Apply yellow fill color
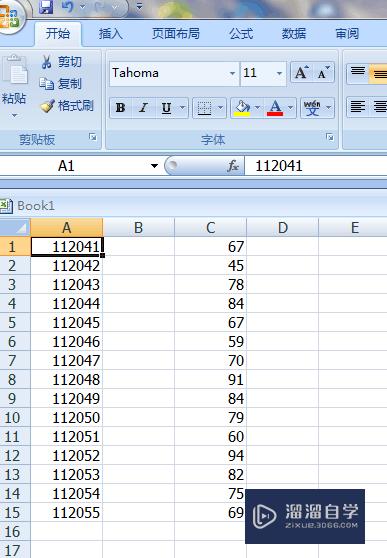Viewport: 387px width, 558px height. click(x=242, y=107)
